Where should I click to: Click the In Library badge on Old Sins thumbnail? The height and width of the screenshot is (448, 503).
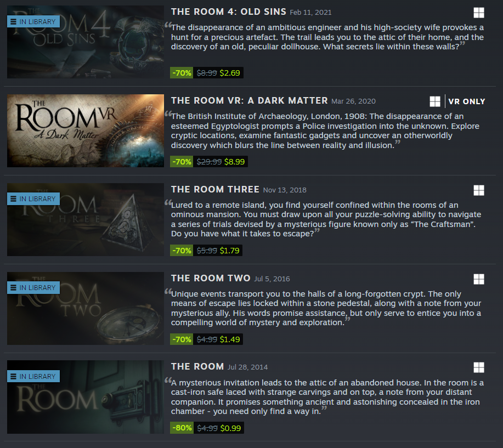coord(33,21)
